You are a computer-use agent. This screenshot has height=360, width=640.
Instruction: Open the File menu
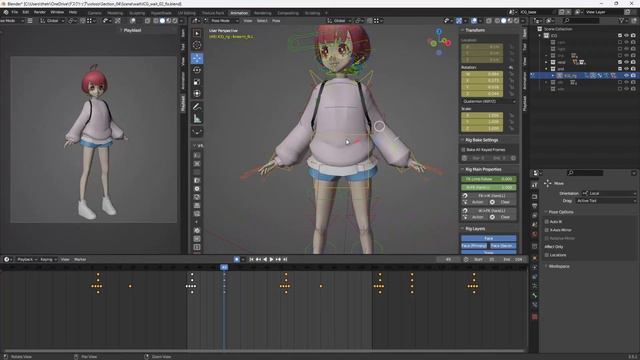15,12
